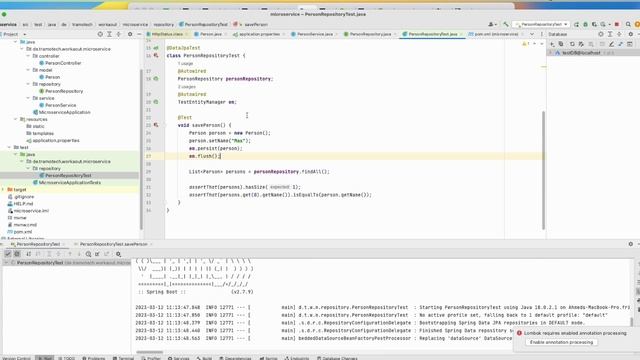Collapse the test folder node
The image size is (640, 360).
click(9, 147)
